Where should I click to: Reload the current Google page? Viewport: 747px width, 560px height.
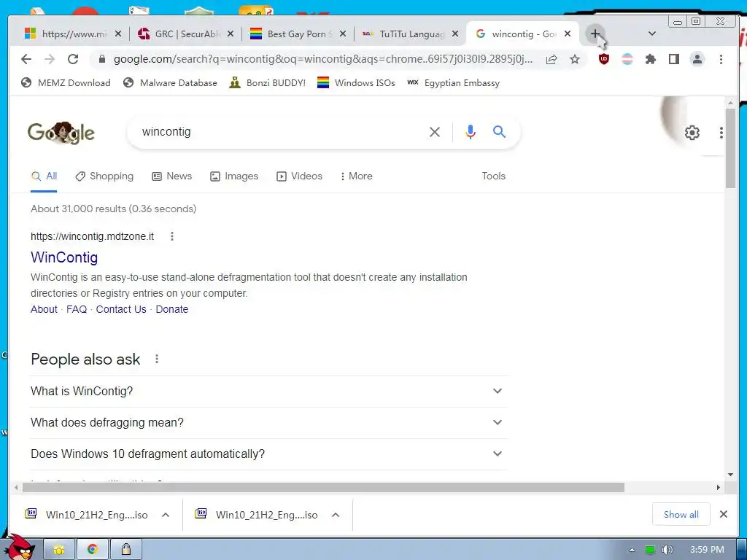click(x=73, y=59)
